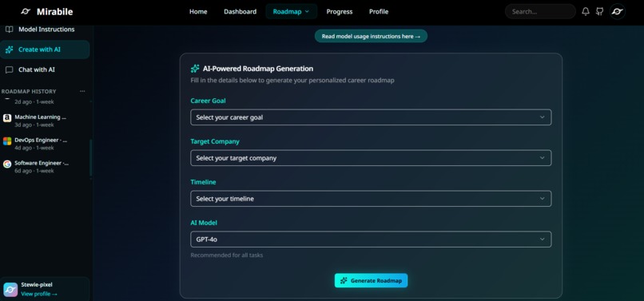Image resolution: width=644 pixels, height=301 pixels.
Task: Open the Dashboard nav item
Action: (240, 11)
